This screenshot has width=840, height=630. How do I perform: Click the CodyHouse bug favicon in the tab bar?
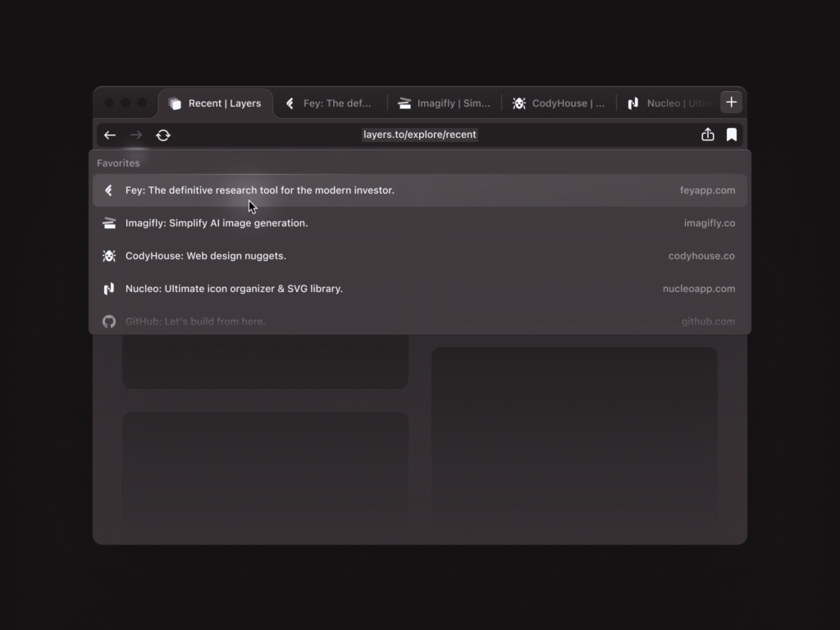(x=519, y=103)
